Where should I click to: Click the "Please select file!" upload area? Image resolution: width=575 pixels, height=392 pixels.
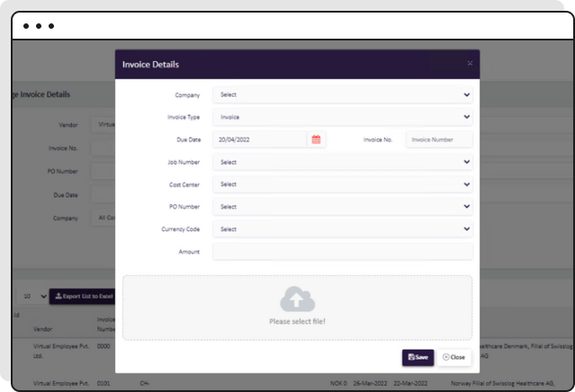[x=297, y=321]
